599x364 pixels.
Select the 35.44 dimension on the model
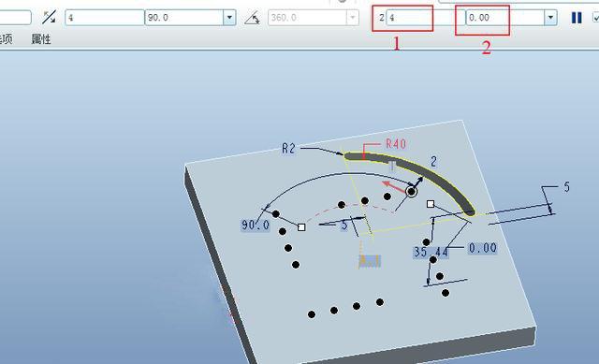click(431, 252)
